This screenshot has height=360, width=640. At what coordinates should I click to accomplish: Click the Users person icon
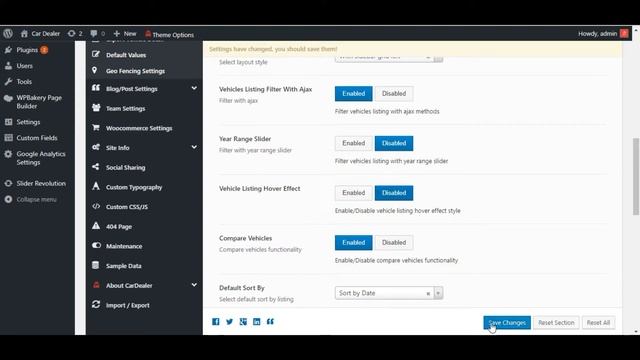[8, 66]
